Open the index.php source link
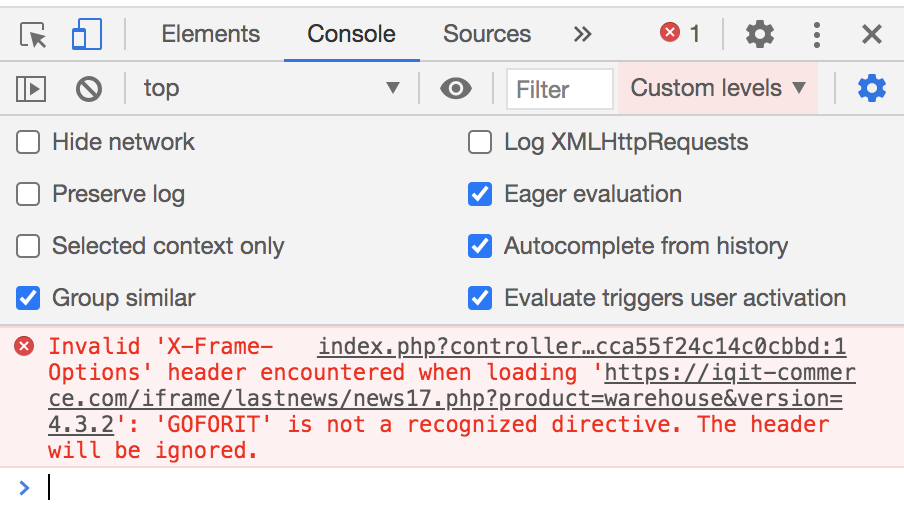Viewport: 904px width, 532px height. click(582, 348)
